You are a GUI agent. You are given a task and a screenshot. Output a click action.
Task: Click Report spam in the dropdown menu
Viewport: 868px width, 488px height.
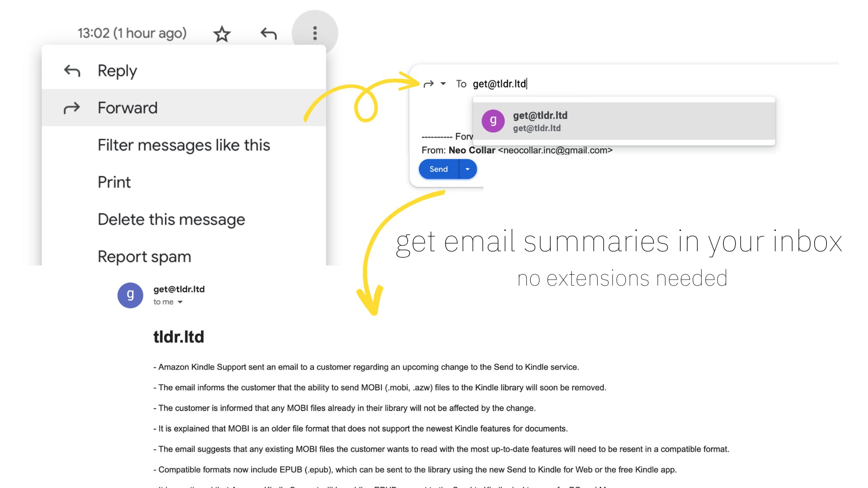[143, 256]
